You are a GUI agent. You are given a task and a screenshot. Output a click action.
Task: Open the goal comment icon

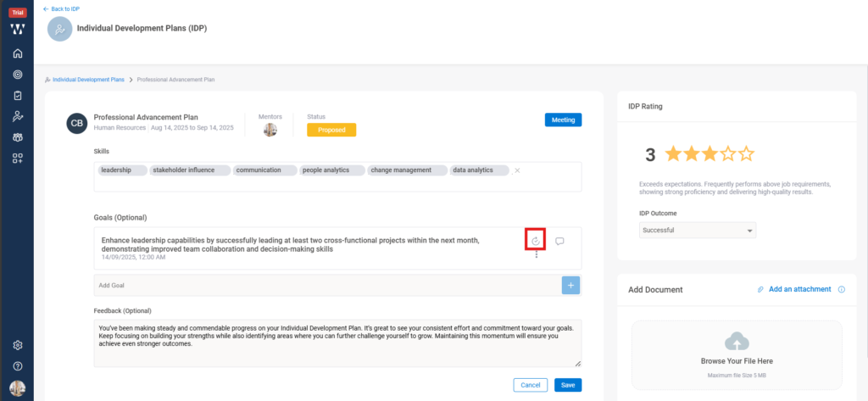(559, 241)
